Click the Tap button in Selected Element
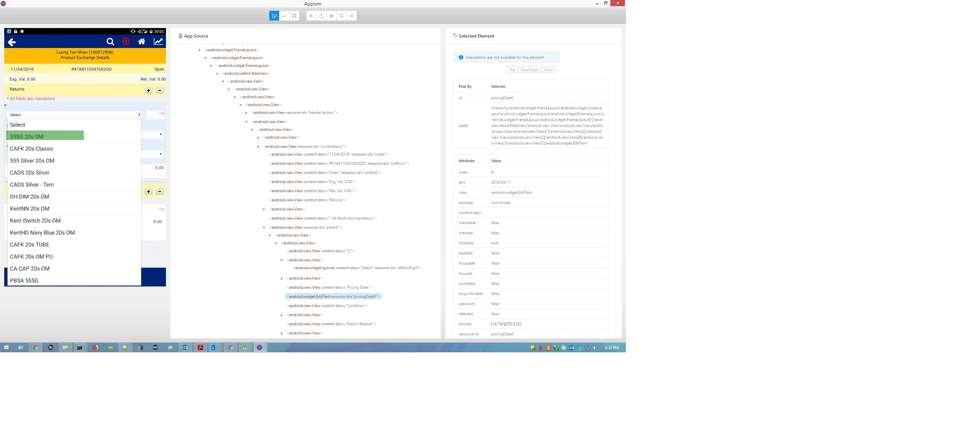This screenshot has width=980, height=445. 512,70
